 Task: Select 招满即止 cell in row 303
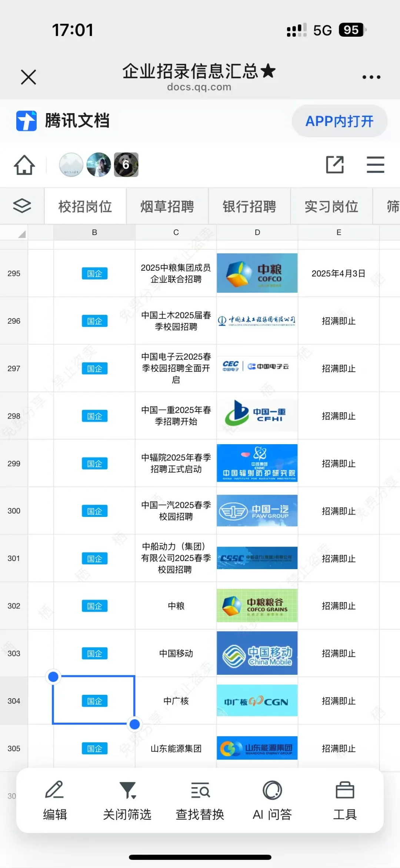pos(339,653)
